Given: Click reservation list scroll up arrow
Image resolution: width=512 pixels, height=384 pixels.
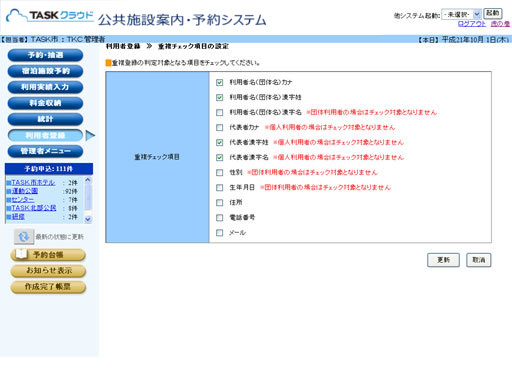Looking at the screenshot, I should pos(88,180).
